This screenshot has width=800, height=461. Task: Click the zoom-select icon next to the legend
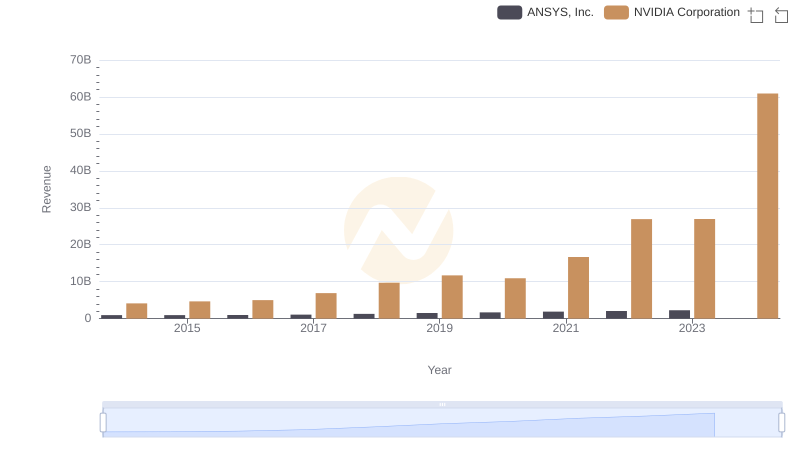click(x=756, y=15)
